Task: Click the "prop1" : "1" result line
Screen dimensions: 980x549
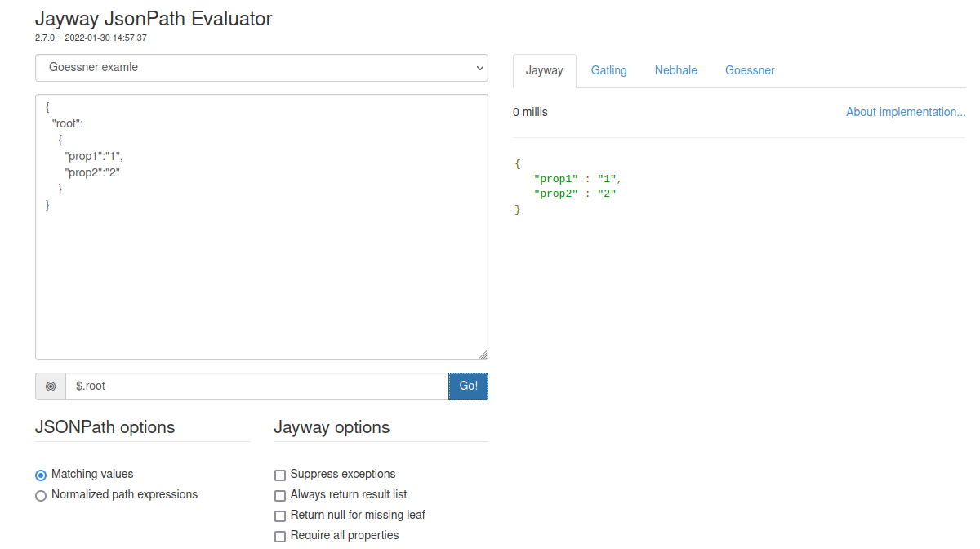Action: coord(577,179)
